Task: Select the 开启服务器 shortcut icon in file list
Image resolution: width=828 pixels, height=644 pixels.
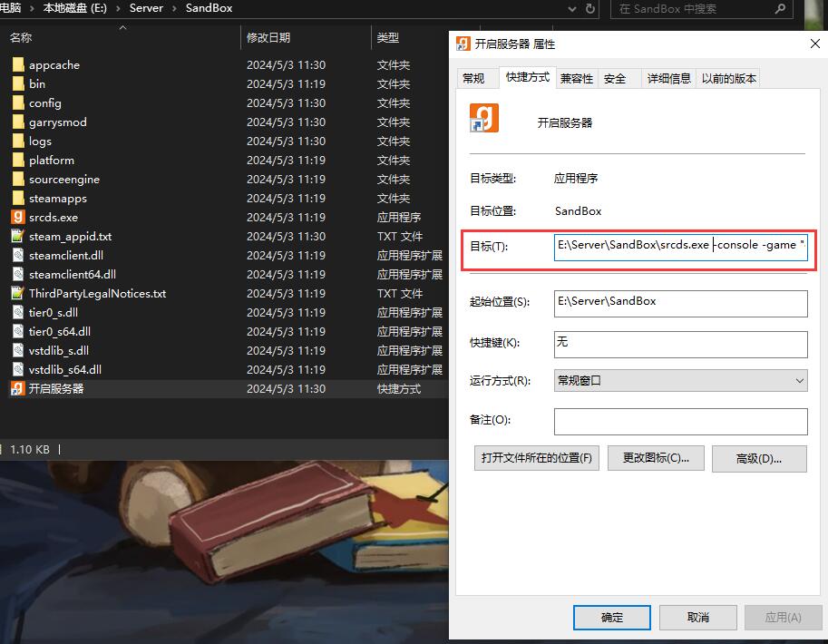Action: (x=18, y=388)
